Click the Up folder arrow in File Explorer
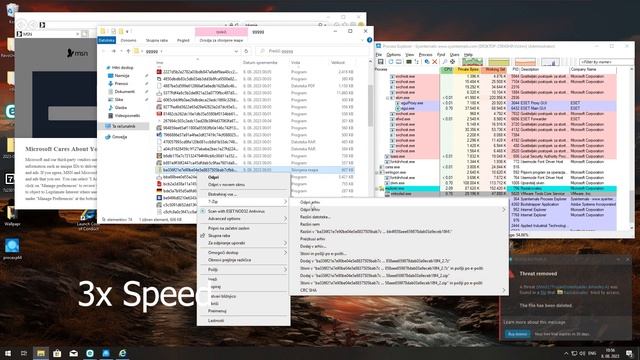Image resolution: width=640 pixels, height=360 pixels. coord(128,51)
